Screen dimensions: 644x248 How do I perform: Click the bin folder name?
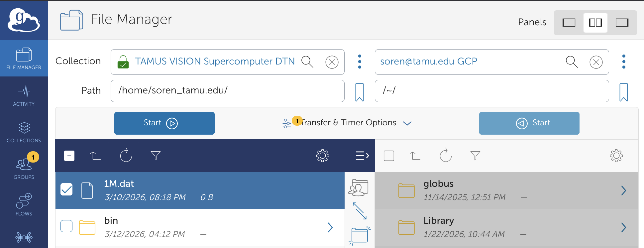(x=111, y=221)
